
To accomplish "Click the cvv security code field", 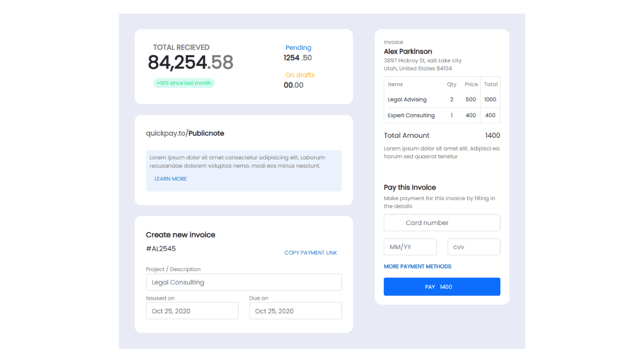I will [x=473, y=247].
